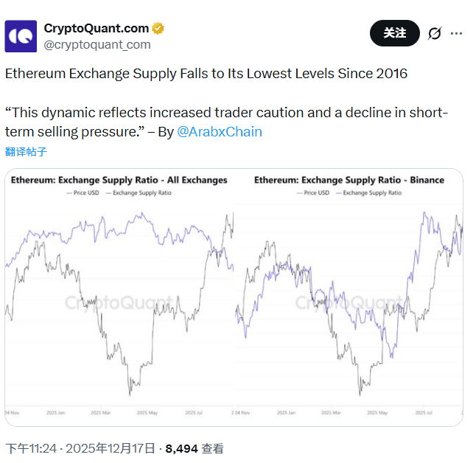Open the @ArabxChain mention link
Screen dimensions: 476x463
pyautogui.click(x=220, y=132)
